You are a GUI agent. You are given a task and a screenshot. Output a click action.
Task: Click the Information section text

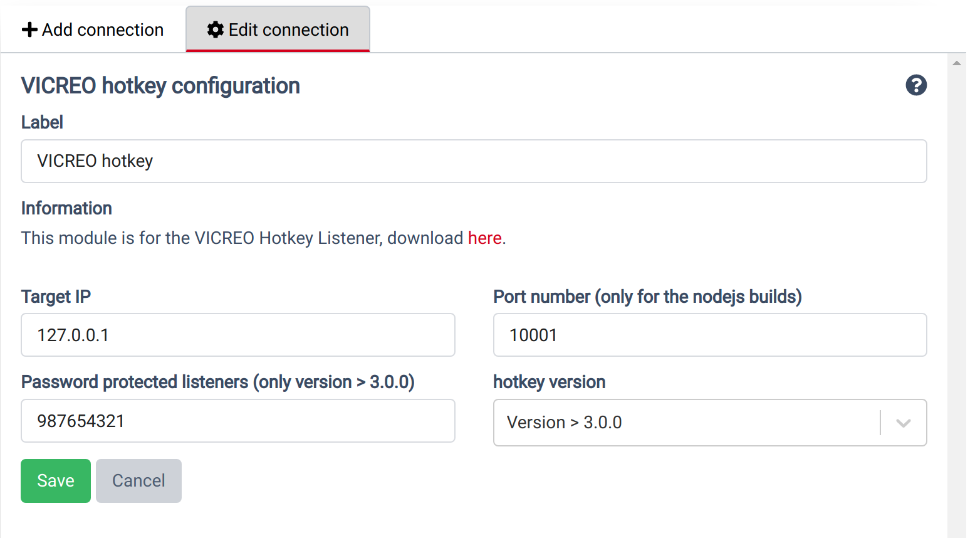click(x=66, y=208)
